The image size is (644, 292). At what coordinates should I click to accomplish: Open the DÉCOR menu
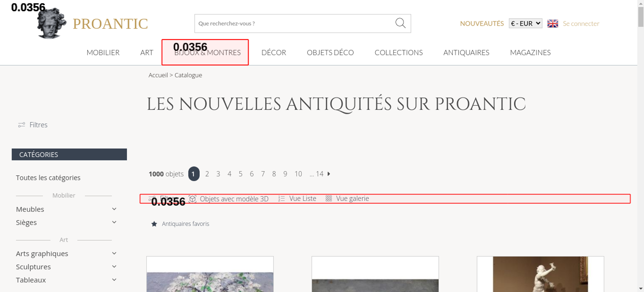pyautogui.click(x=274, y=52)
